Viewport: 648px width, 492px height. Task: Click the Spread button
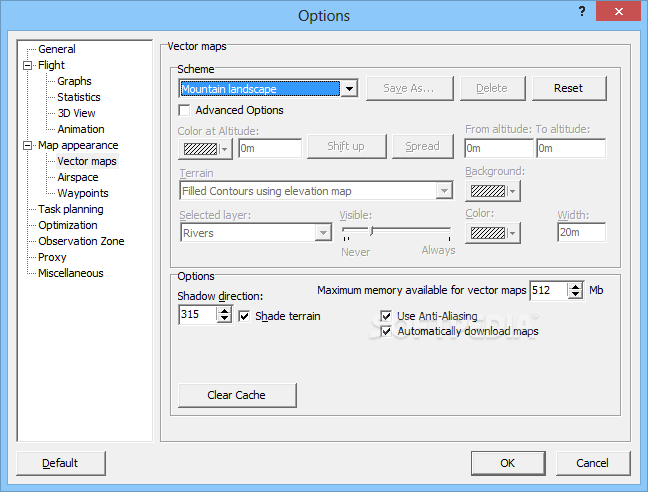click(x=422, y=146)
